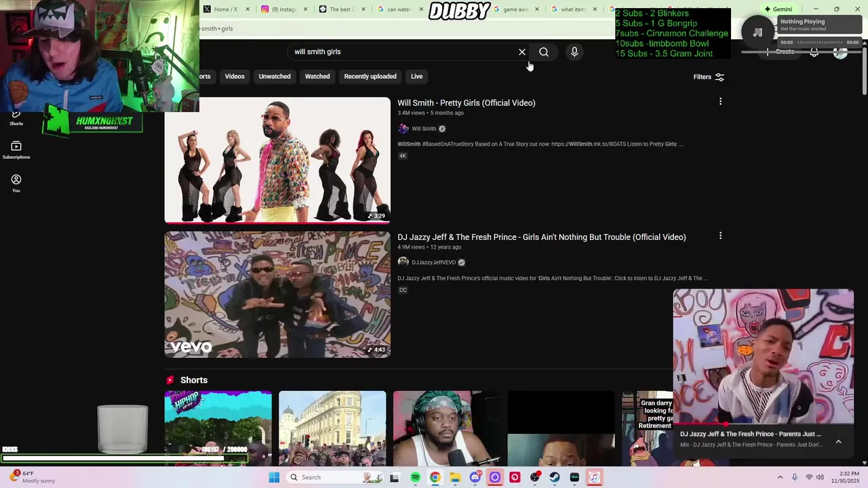Select the Watched filter chip
The width and height of the screenshot is (868, 488).
[x=317, y=77]
